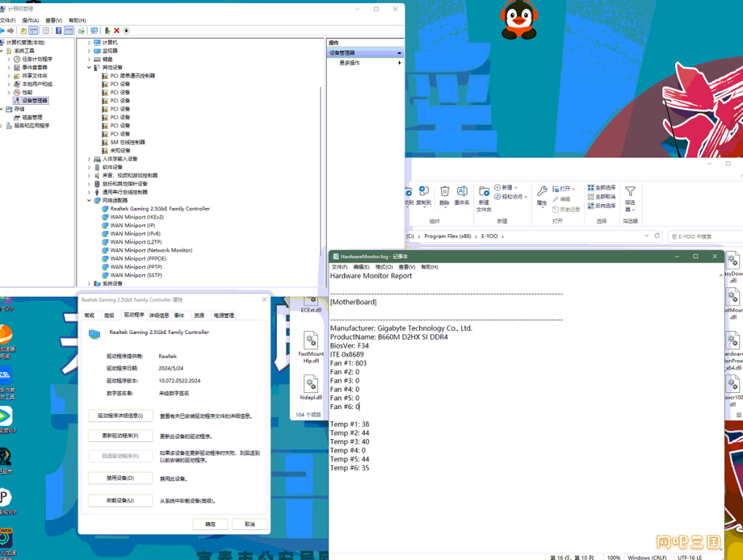The height and width of the screenshot is (560, 743).
Task: Collapse the 其他设备 device category
Action: point(89,68)
